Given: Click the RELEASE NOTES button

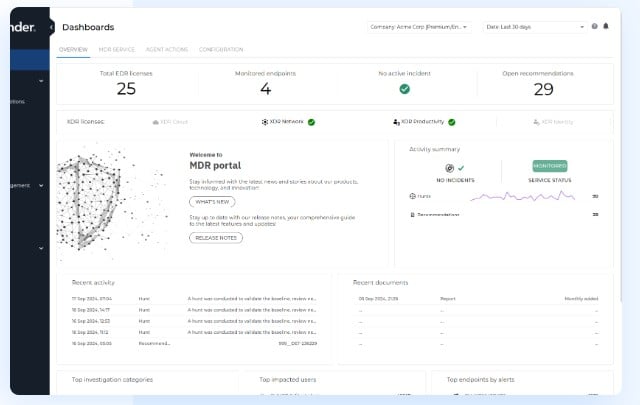Looking at the screenshot, I should point(216,238).
